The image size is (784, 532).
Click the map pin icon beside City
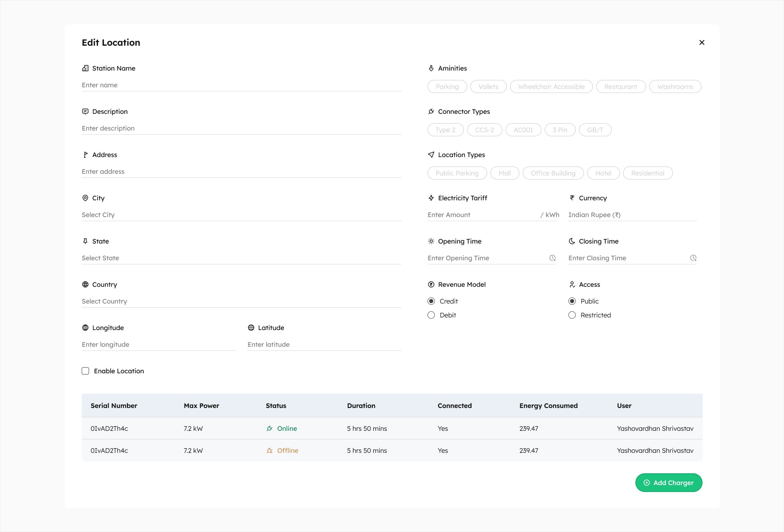85,198
